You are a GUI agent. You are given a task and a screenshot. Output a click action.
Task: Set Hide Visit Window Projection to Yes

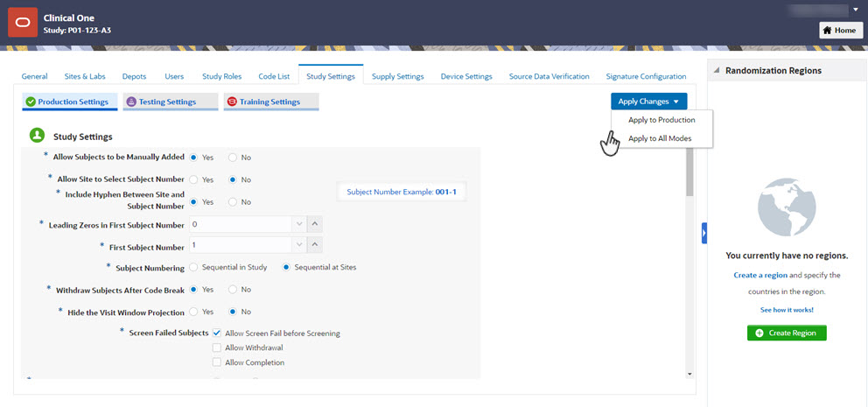click(193, 312)
